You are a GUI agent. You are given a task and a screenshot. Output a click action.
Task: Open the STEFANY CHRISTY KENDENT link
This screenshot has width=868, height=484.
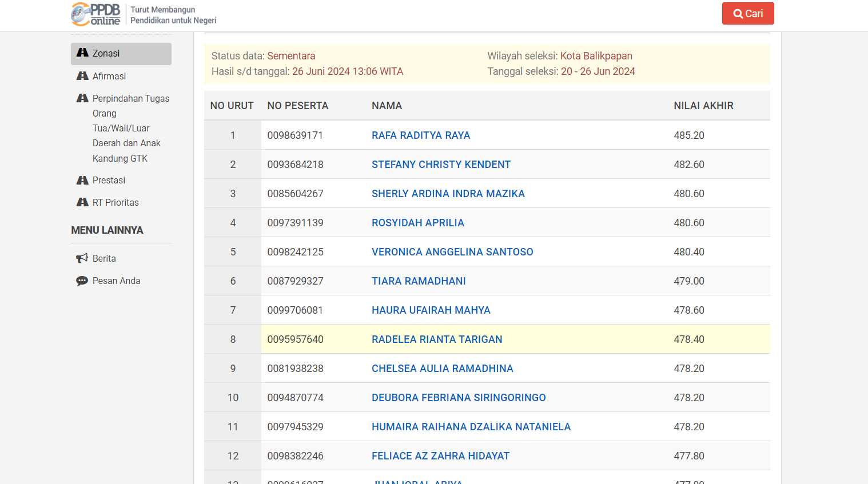pyautogui.click(x=441, y=165)
